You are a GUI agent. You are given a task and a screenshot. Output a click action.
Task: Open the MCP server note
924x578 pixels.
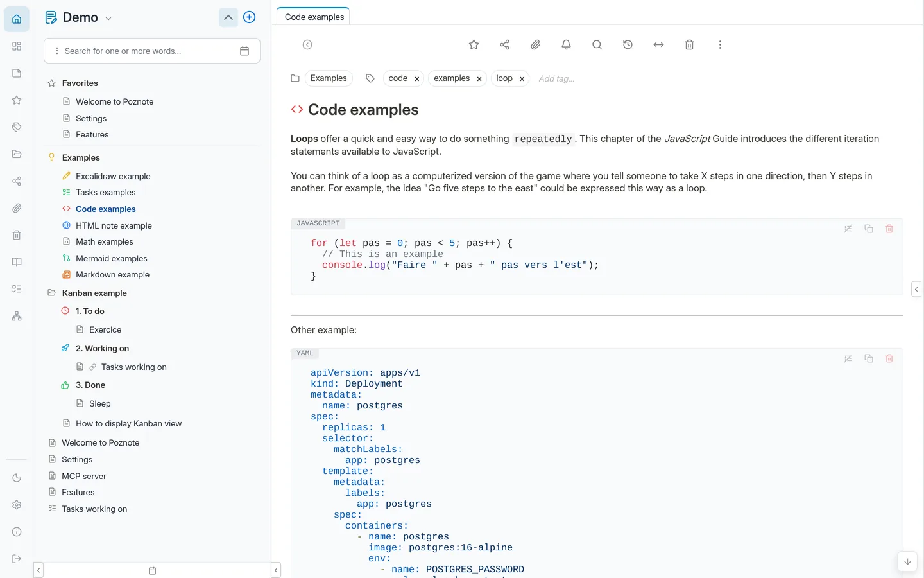83,476
